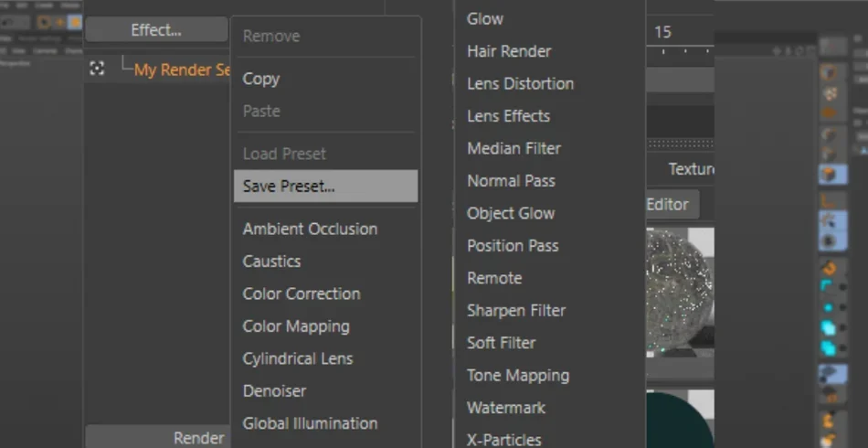The image size is (868, 448).
Task: Click the checkered cube texture mode icon
Action: (830, 93)
